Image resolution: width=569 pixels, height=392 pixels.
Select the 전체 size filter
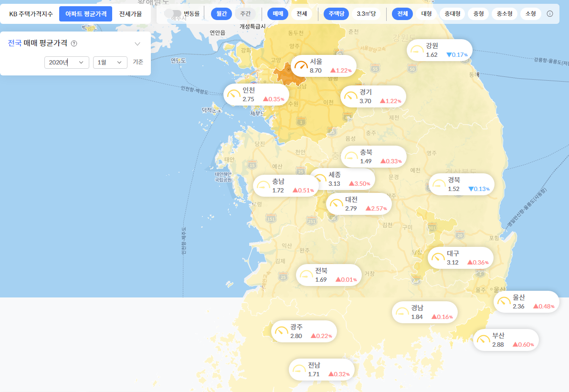402,14
